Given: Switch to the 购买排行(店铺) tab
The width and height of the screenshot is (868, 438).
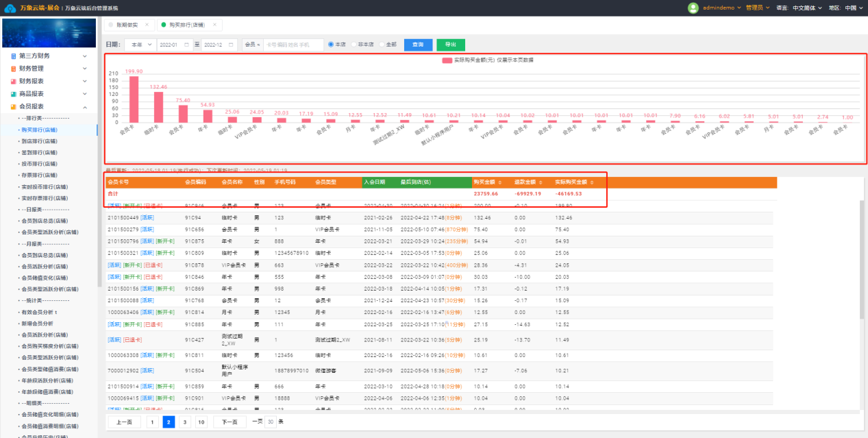Looking at the screenshot, I should click(x=188, y=25).
